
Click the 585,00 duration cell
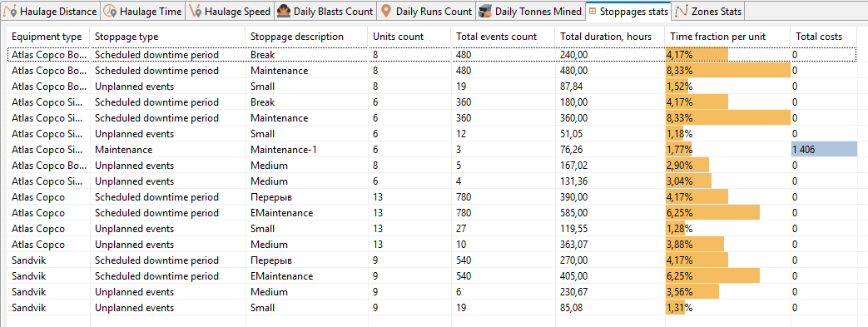coord(611,213)
